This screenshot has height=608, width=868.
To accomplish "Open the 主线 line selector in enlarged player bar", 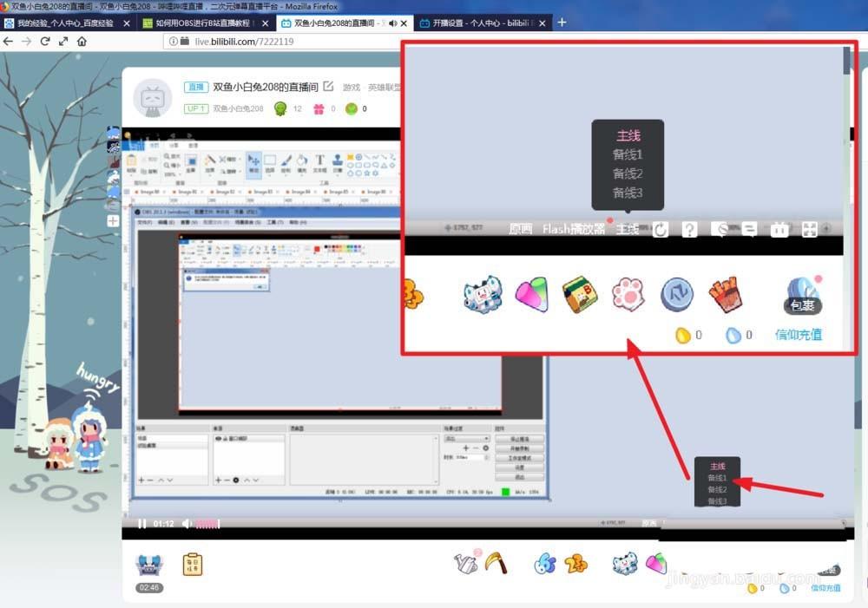I will (x=628, y=229).
